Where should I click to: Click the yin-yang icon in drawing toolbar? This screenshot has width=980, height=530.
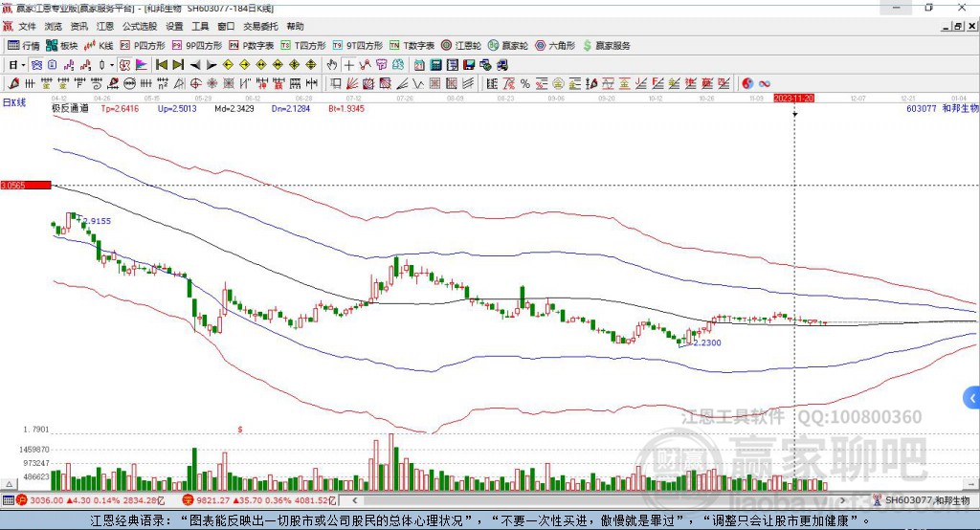pos(748,83)
